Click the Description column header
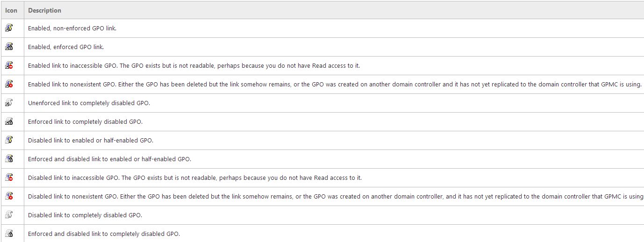 click(44, 10)
